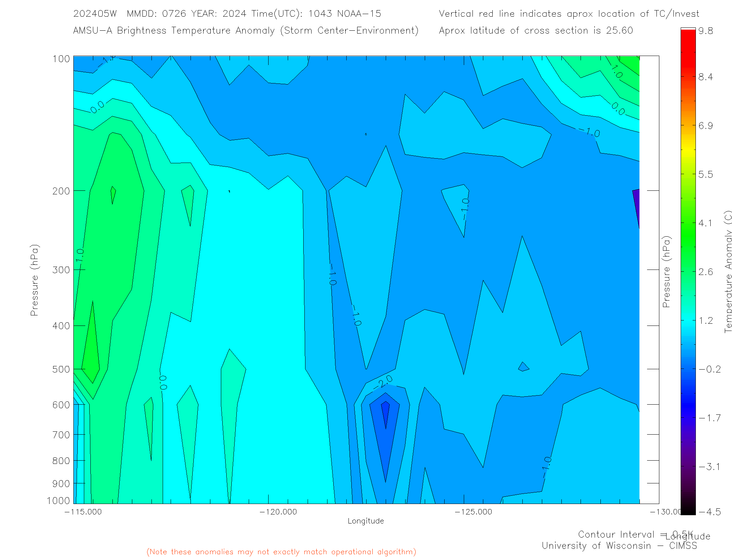
Task: Click the -125.000 longitude tick label
Action: (473, 512)
